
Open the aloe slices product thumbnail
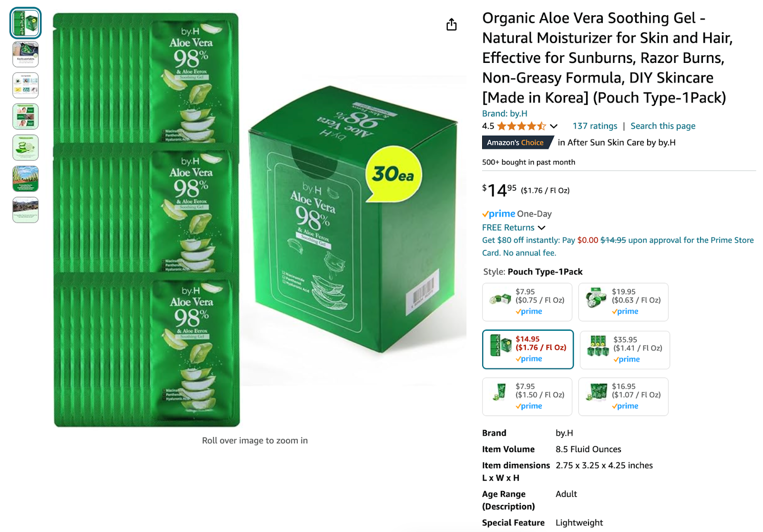pos(25,148)
